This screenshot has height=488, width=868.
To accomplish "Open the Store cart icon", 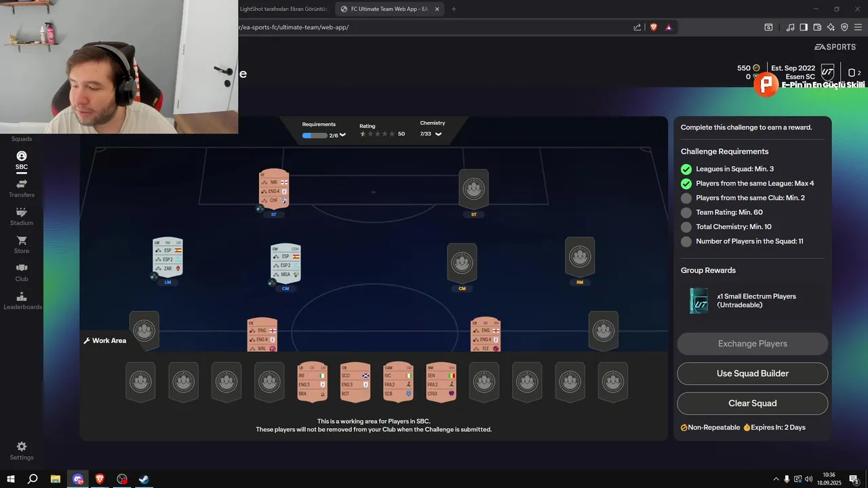I will pyautogui.click(x=22, y=241).
